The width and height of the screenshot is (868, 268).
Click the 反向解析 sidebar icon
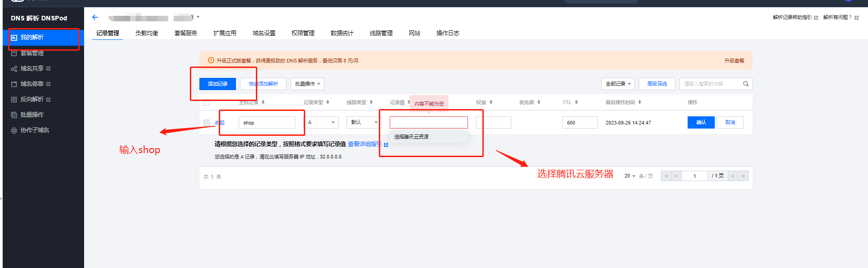point(14,100)
